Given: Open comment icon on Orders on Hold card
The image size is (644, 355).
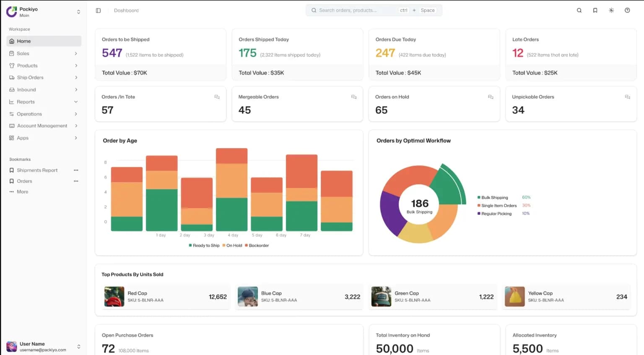Looking at the screenshot, I should pos(491,97).
